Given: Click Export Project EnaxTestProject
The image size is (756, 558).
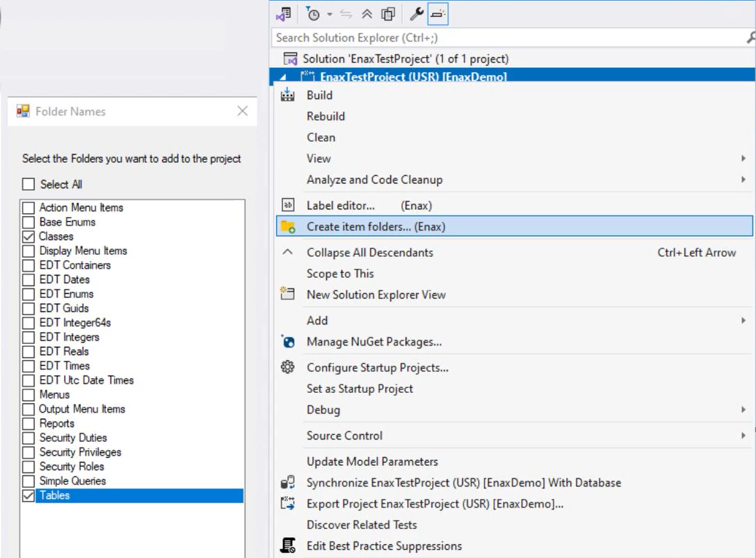Looking at the screenshot, I should (x=435, y=504).
